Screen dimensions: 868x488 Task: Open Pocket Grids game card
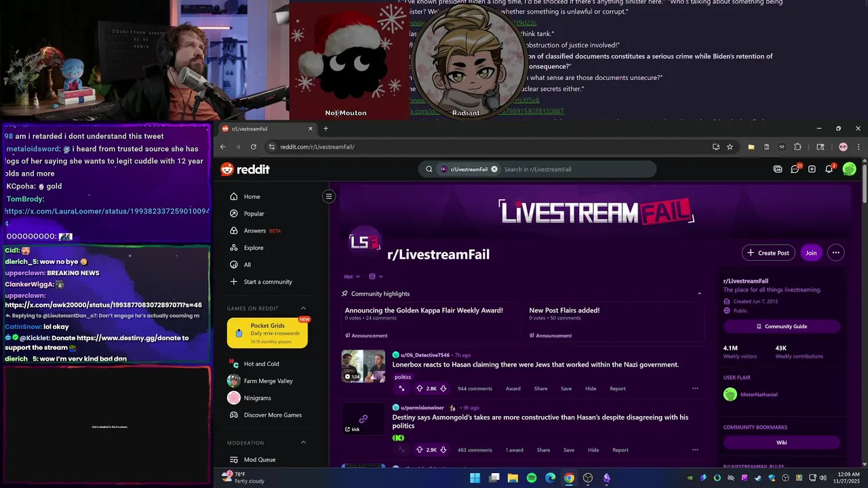(267, 333)
